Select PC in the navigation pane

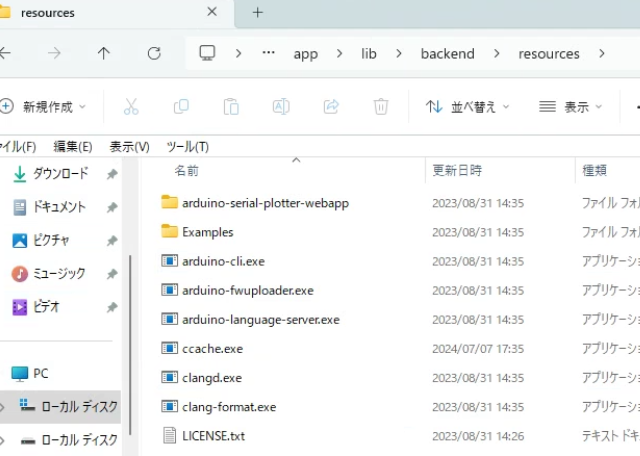point(40,374)
